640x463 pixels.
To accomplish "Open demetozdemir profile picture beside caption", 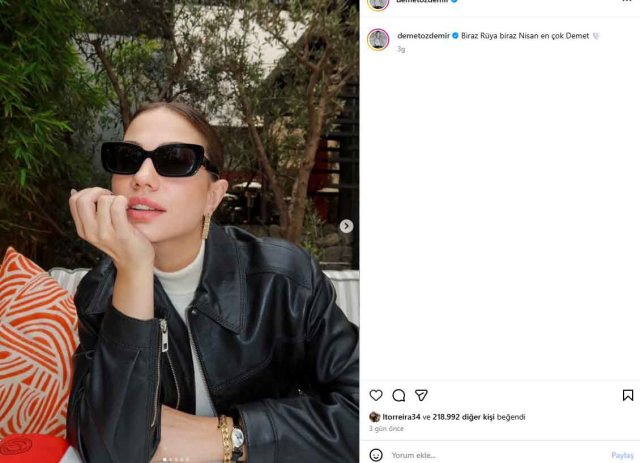I will point(378,40).
